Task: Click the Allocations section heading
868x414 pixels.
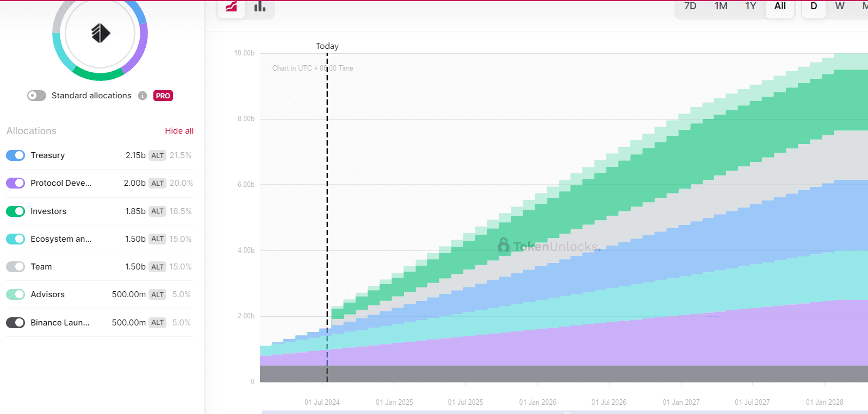Action: click(x=32, y=131)
